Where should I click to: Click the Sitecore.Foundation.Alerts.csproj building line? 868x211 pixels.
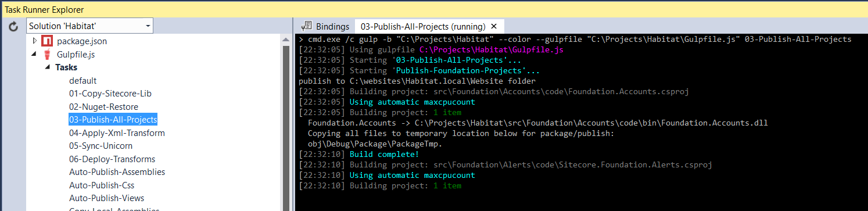505,164
